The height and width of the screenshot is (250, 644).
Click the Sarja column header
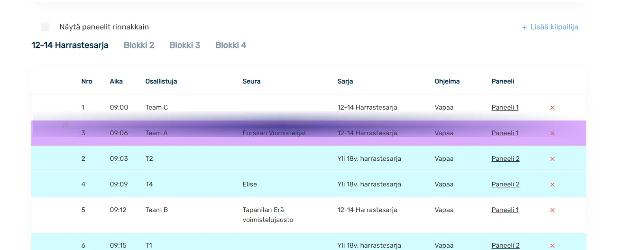point(345,81)
